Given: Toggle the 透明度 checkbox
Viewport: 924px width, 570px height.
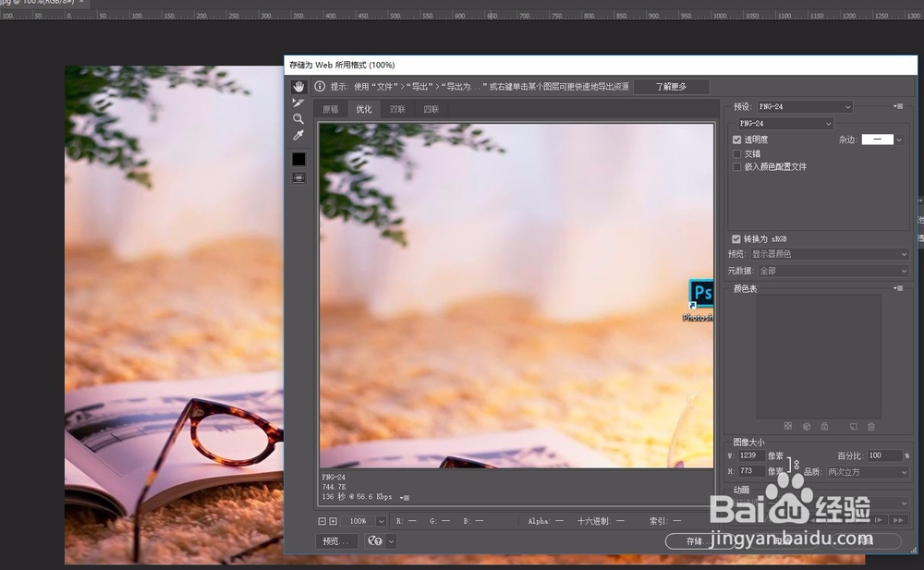Looking at the screenshot, I should click(736, 139).
